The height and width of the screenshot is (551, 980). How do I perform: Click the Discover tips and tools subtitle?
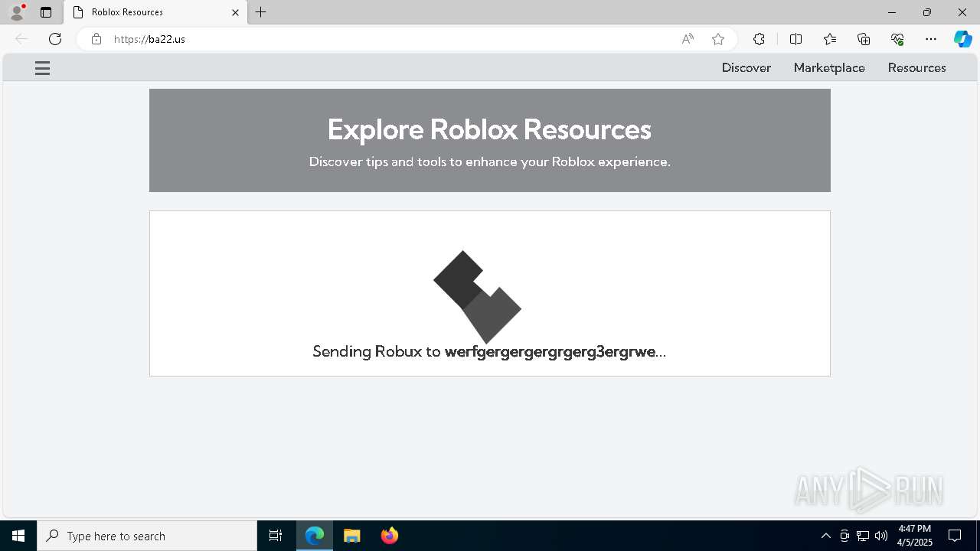[x=489, y=161]
